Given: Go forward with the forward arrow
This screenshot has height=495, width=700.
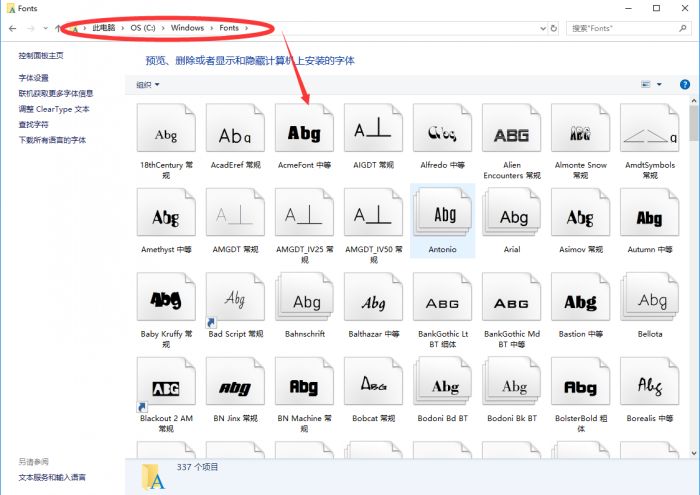Looking at the screenshot, I should pos(30,28).
